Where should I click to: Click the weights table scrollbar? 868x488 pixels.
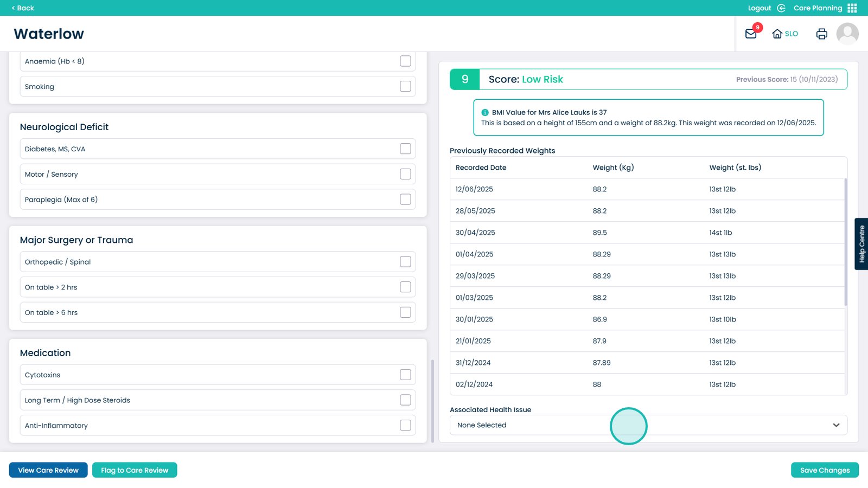pos(845,242)
